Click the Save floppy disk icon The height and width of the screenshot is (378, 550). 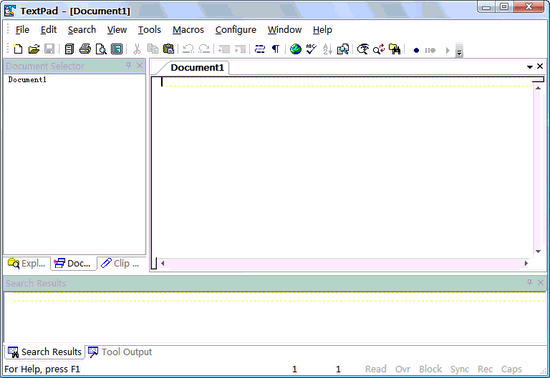pos(49,49)
